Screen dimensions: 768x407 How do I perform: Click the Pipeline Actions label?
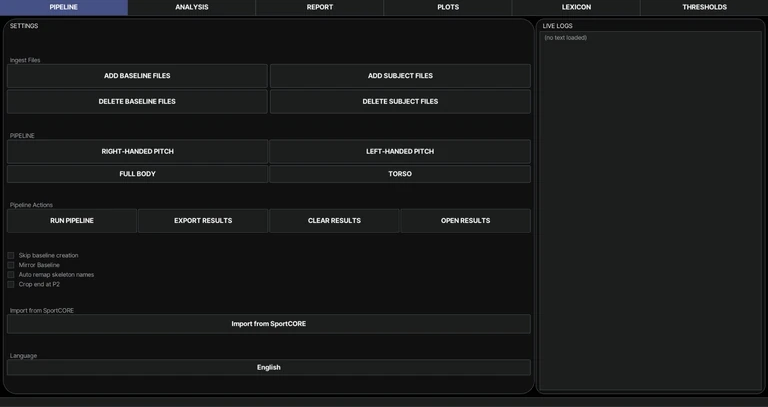(x=31, y=205)
